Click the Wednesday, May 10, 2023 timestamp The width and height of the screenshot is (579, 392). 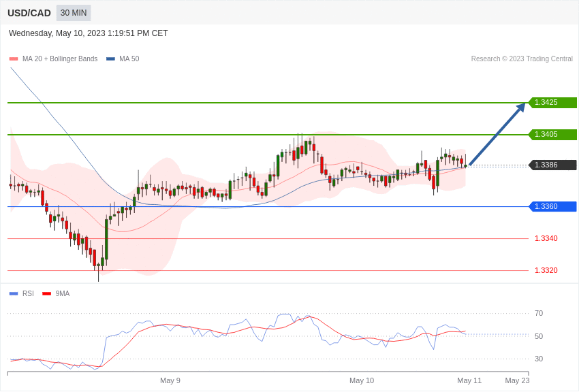point(88,33)
